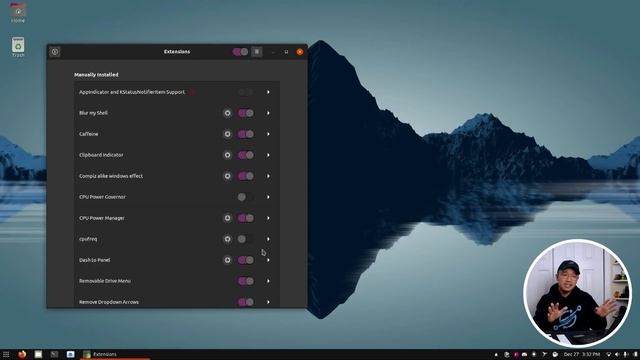Viewport: 640px width, 360px height.
Task: Open the Home folder desktop icon
Action: click(18, 13)
